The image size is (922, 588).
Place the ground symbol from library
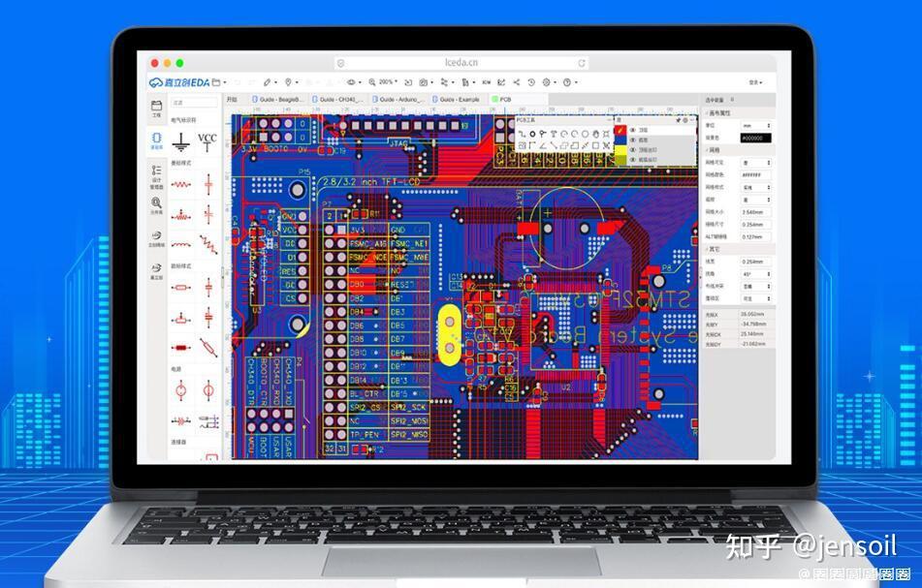(181, 141)
